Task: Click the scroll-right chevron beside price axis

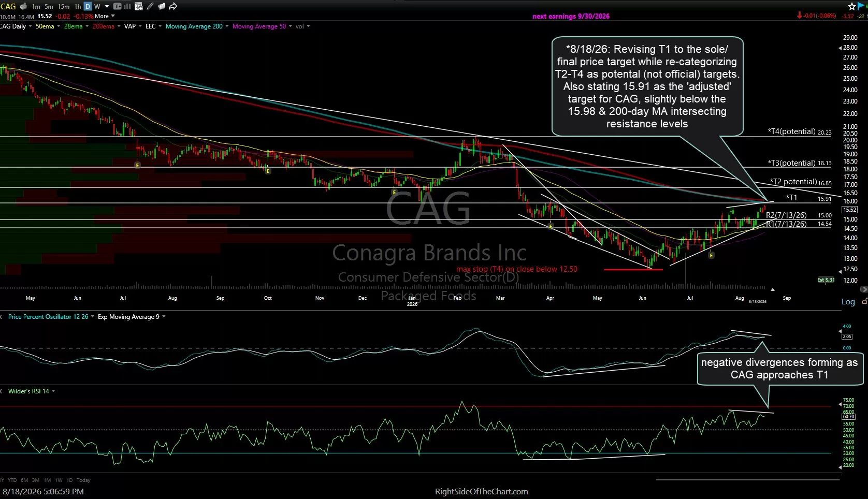Action: click(x=864, y=289)
